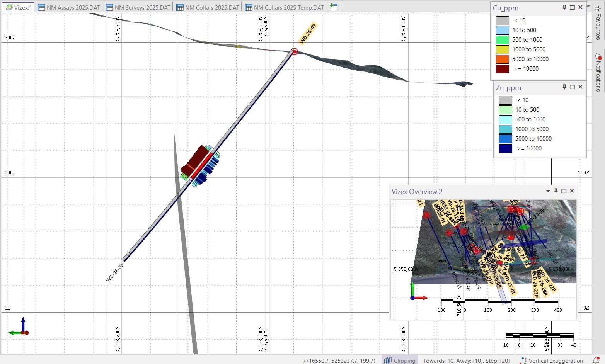605x364 pixels.
Task: Click the Cu_ppm '5000 to 10000' orange swatch
Action: coord(502,59)
